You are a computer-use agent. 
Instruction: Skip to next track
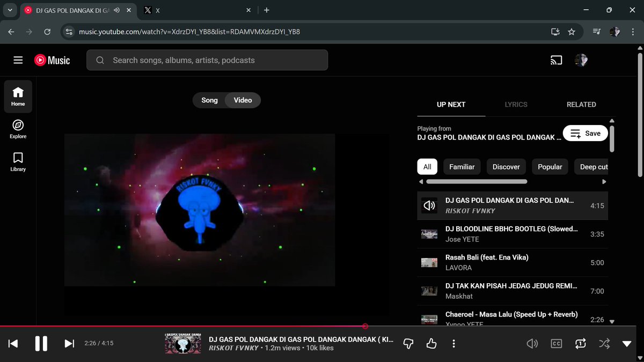69,343
